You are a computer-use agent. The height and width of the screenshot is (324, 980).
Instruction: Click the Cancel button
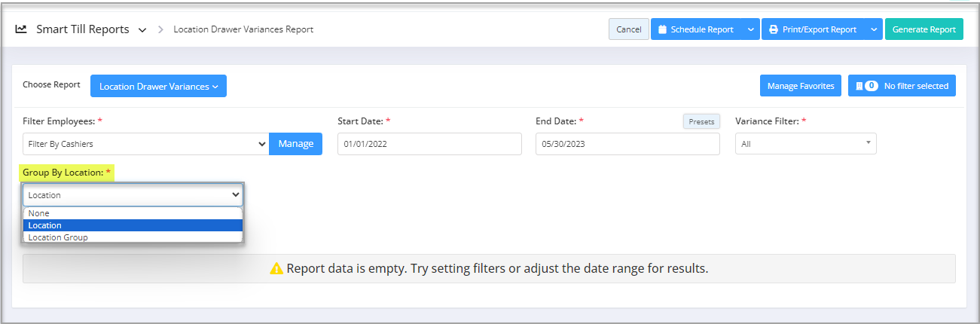click(x=628, y=29)
